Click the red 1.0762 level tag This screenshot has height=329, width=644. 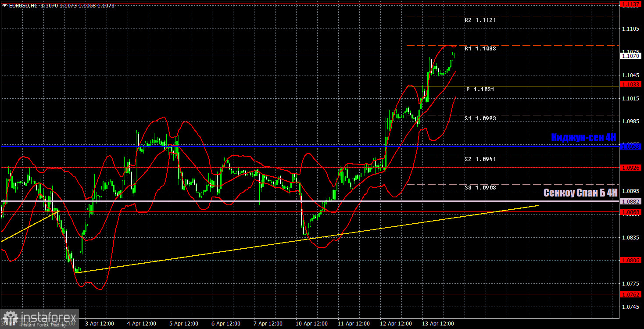(x=631, y=294)
